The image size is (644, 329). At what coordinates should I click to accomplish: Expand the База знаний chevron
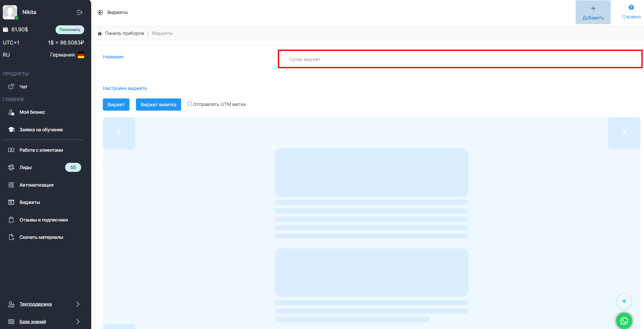click(78, 322)
